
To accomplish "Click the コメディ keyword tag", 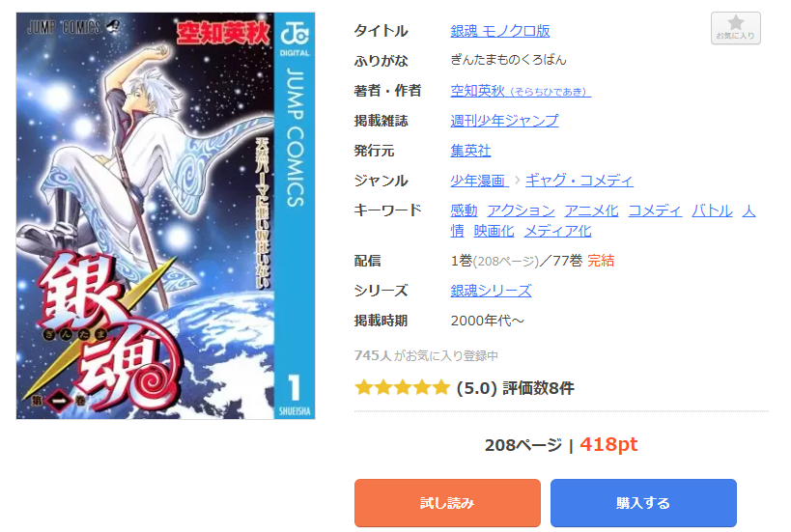I will coord(655,210).
